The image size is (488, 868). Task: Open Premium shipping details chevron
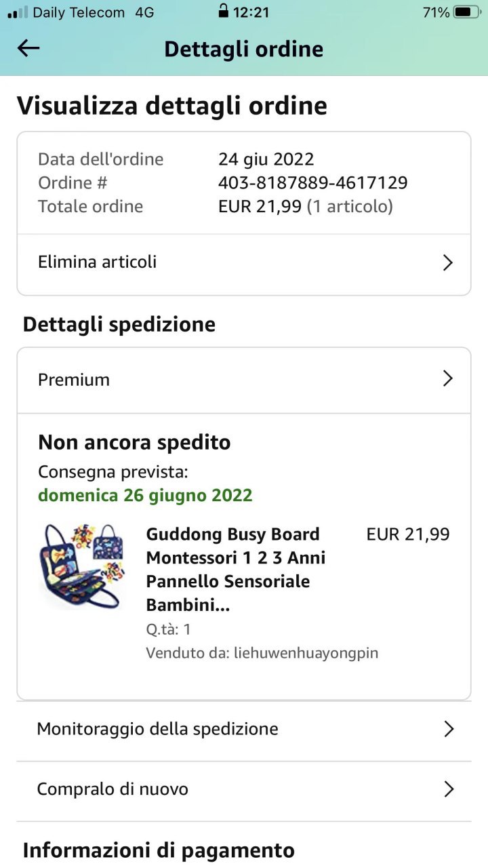447,379
